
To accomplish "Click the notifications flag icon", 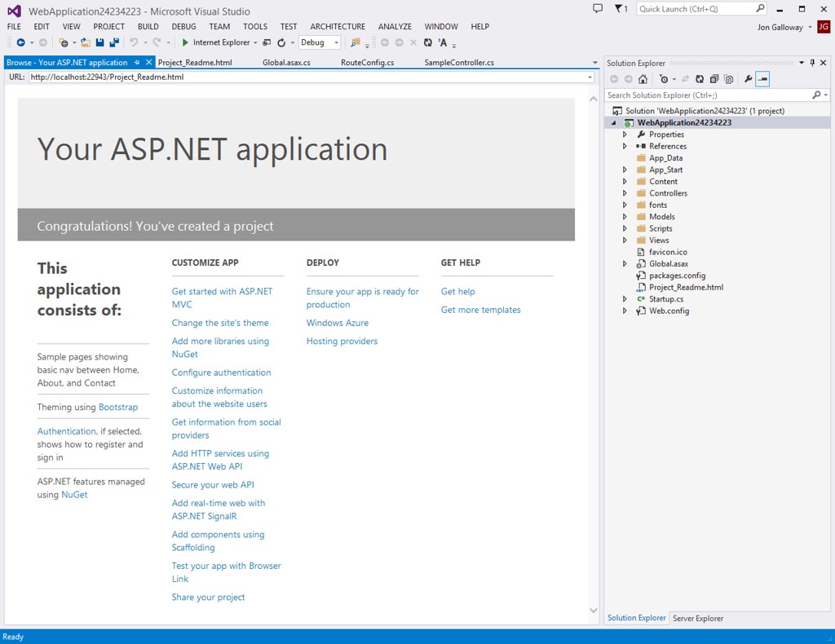I will (620, 9).
